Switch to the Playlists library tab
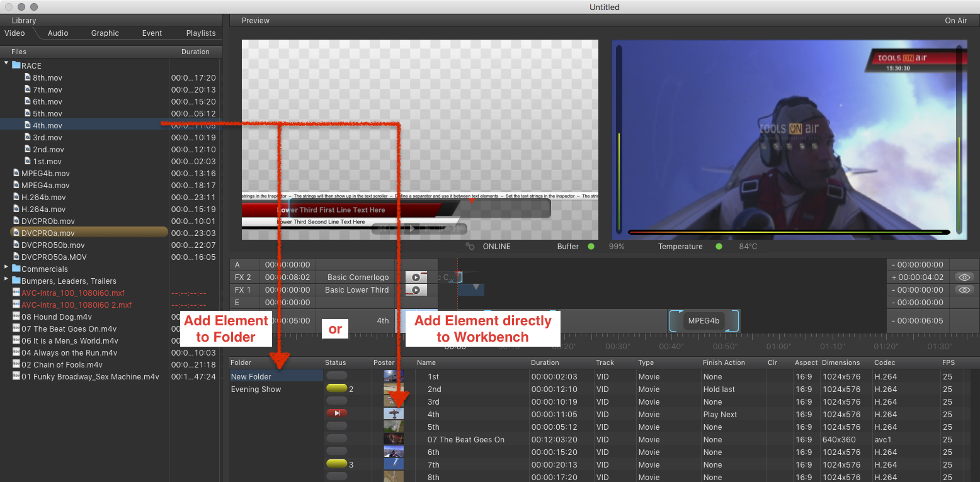Viewport: 980px width, 482px height. tap(201, 33)
